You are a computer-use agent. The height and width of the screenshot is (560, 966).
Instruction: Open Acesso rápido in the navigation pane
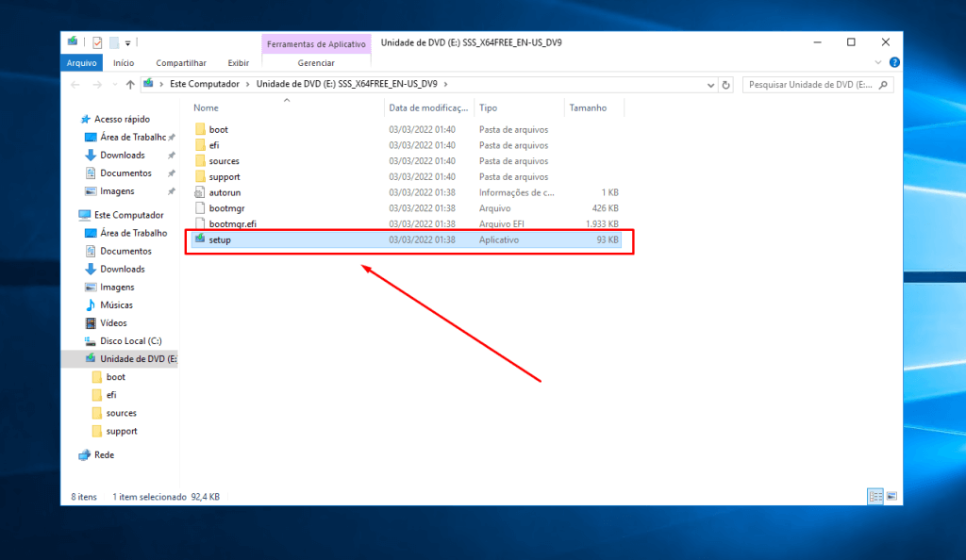(122, 119)
